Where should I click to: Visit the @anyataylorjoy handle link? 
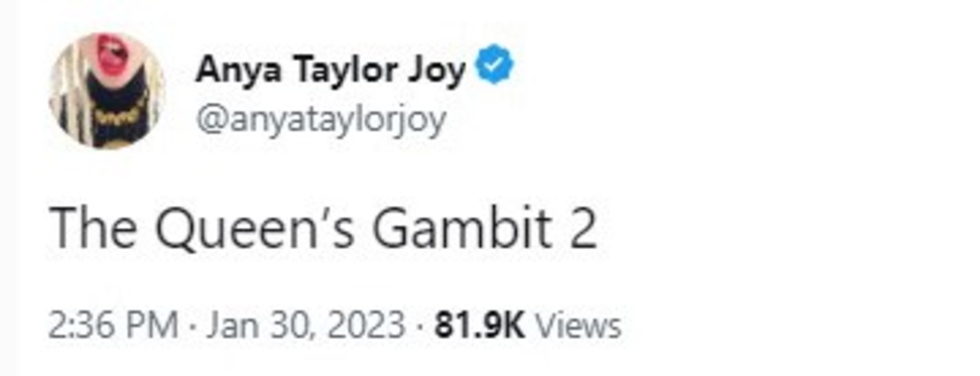coord(320,121)
